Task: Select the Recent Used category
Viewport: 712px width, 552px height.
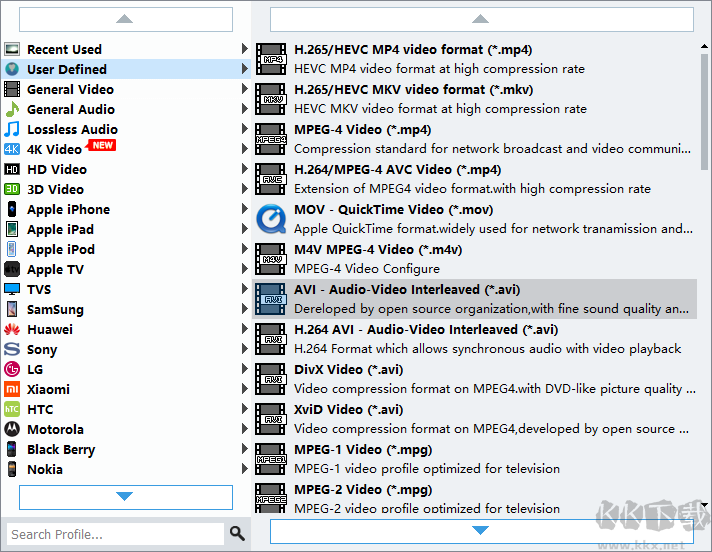Action: coord(64,49)
